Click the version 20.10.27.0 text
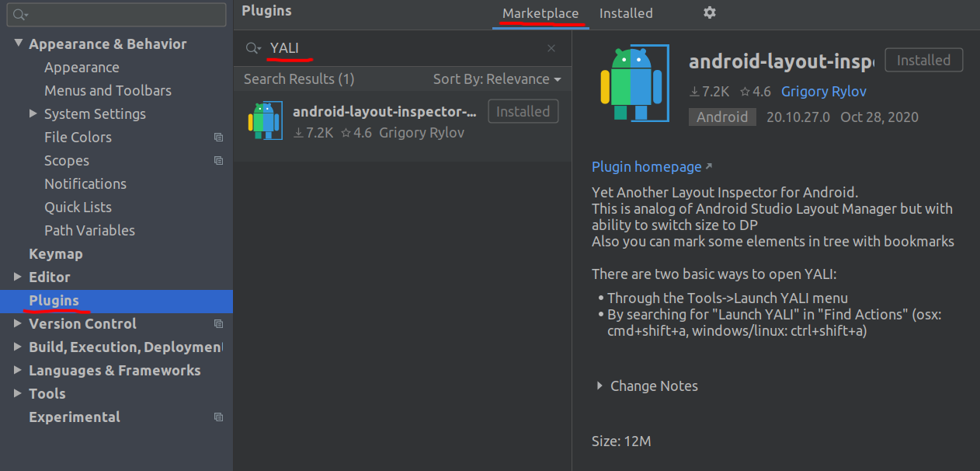The height and width of the screenshot is (471, 980). (x=798, y=117)
